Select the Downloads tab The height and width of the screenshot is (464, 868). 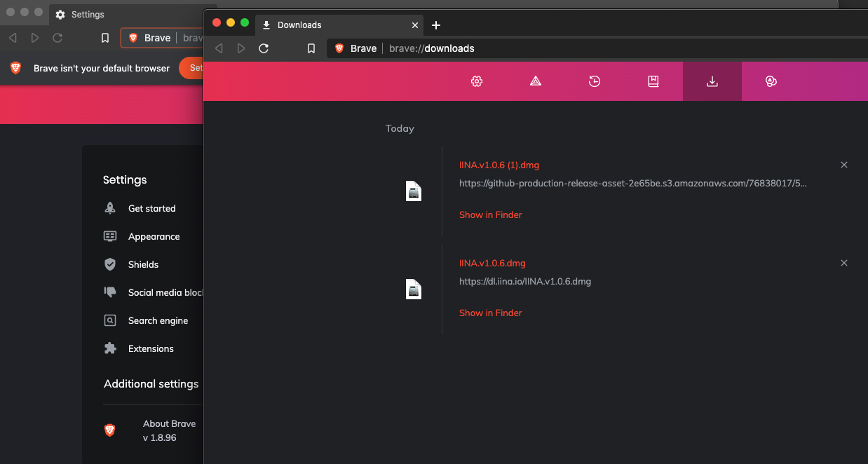click(339, 25)
